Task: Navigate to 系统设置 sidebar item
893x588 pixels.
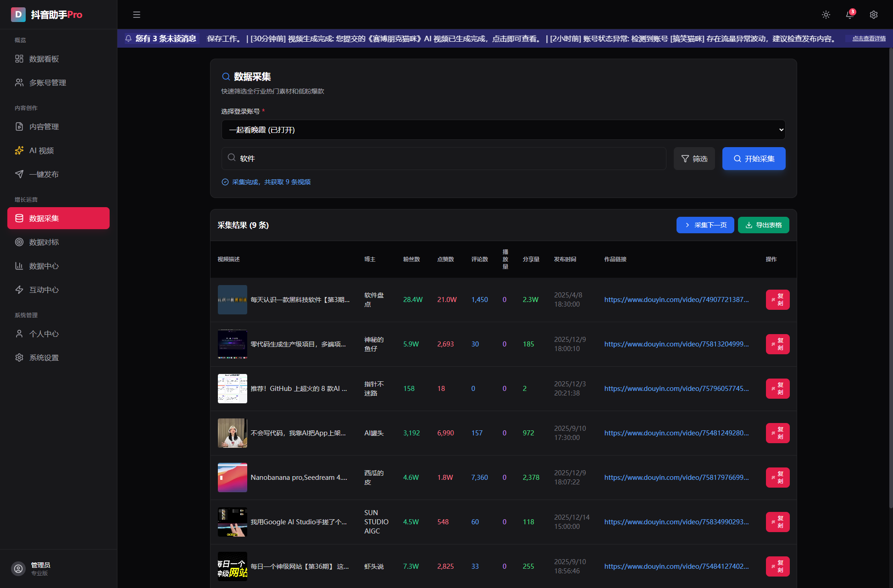Action: click(44, 357)
